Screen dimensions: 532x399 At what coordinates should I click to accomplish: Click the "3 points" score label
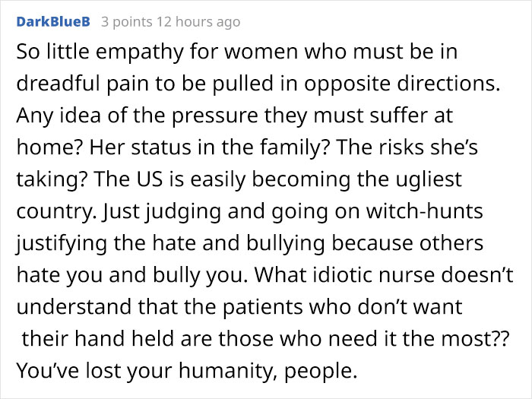127,22
